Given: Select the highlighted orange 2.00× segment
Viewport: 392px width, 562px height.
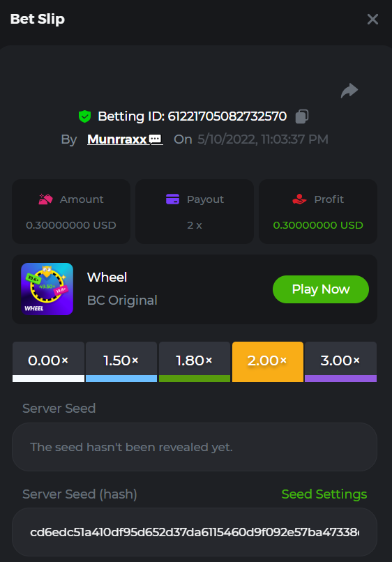Looking at the screenshot, I should [268, 362].
